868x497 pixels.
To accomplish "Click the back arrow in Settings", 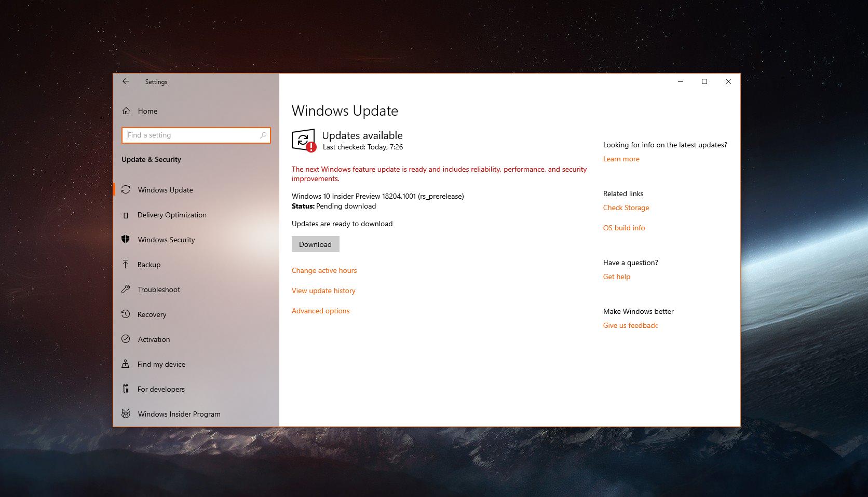I will 126,81.
